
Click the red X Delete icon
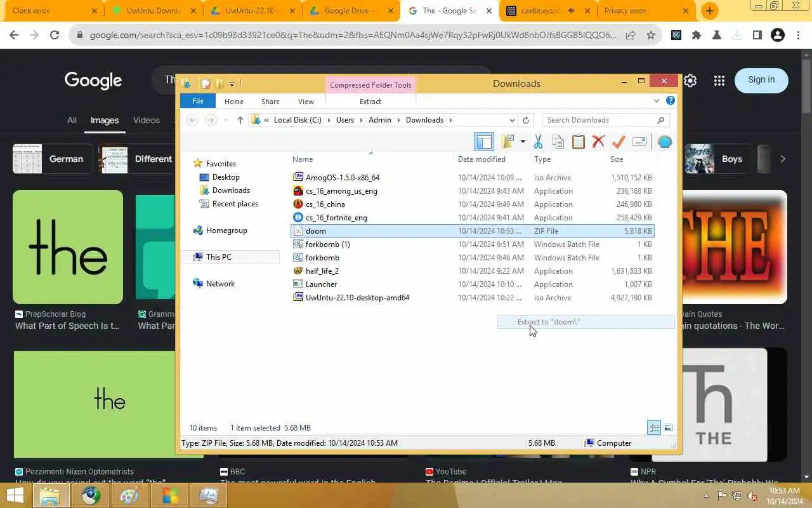tap(598, 142)
